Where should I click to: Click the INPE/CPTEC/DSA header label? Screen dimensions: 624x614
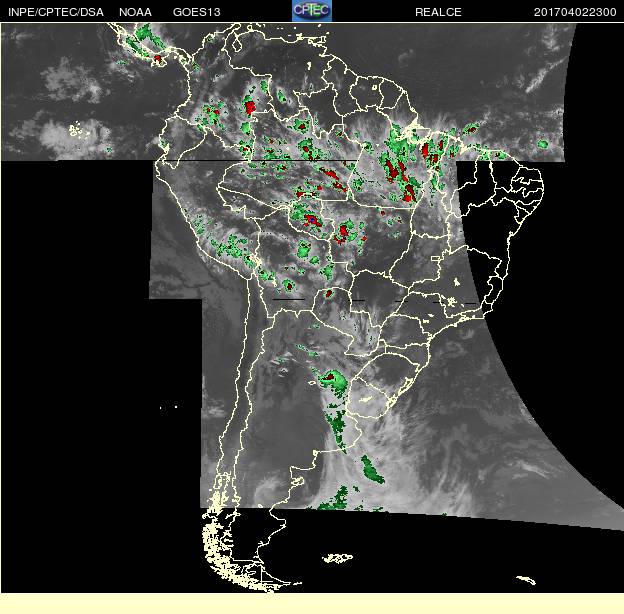click(x=56, y=12)
